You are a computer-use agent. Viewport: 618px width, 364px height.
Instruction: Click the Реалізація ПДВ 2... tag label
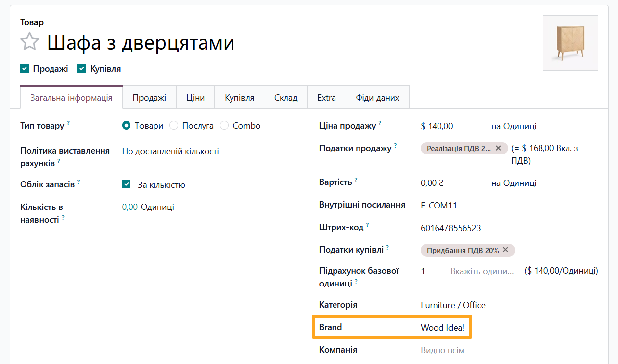click(x=459, y=148)
